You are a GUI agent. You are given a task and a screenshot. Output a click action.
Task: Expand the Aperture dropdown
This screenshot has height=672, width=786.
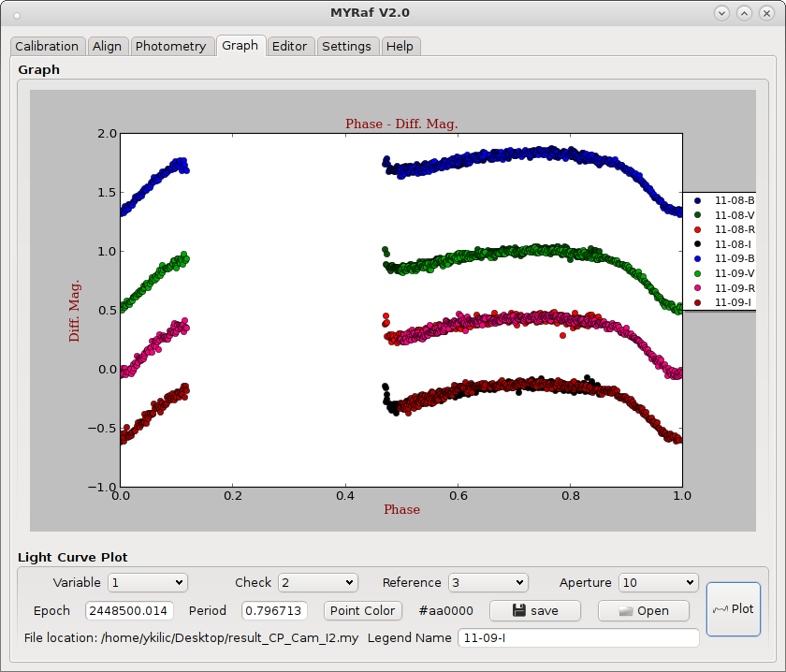pos(659,583)
